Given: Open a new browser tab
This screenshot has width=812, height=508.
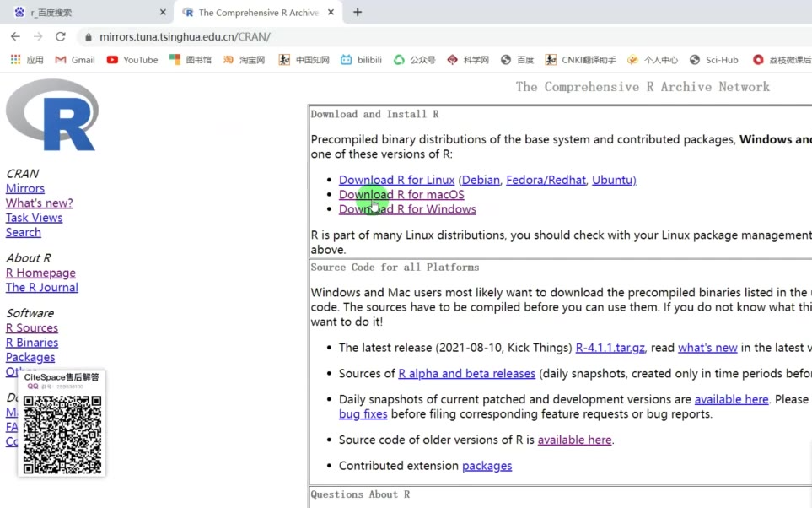Looking at the screenshot, I should point(358,12).
